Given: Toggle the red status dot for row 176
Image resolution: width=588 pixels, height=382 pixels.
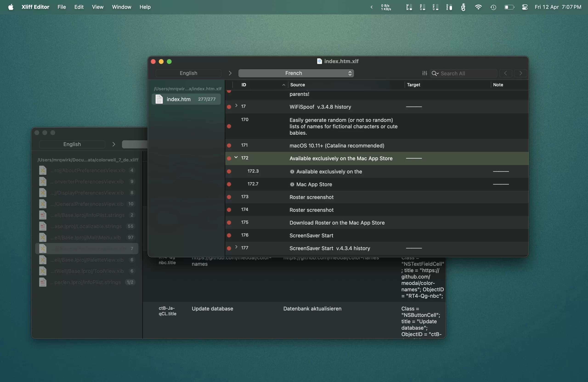Looking at the screenshot, I should 229,235.
